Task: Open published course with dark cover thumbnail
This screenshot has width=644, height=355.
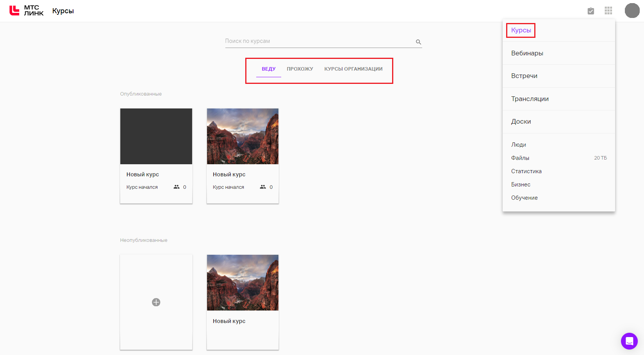Action: pyautogui.click(x=156, y=136)
